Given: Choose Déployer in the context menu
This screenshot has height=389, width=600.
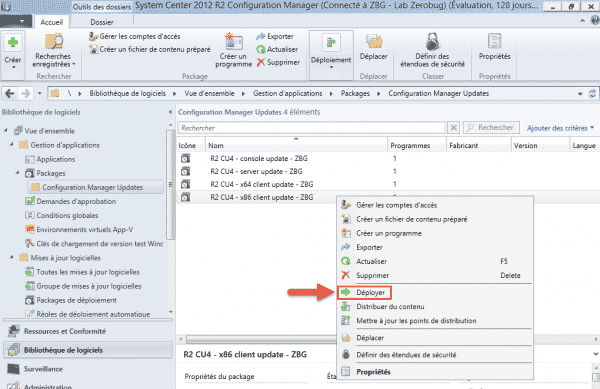Looking at the screenshot, I should pyautogui.click(x=435, y=293).
